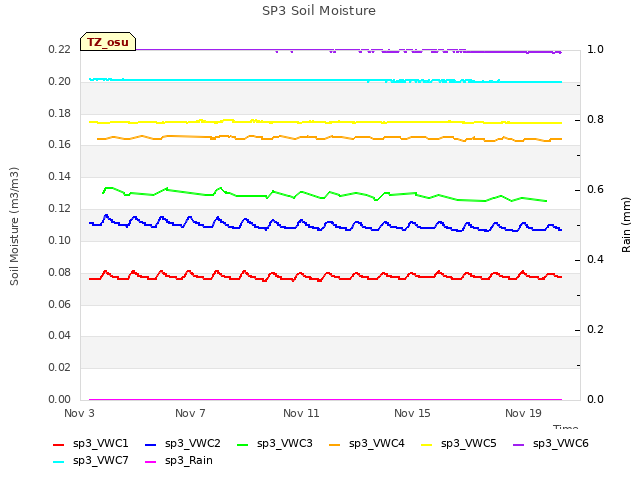Click the 0.16 left axis tick label
Screen dimensions: 640x480
click(60, 144)
